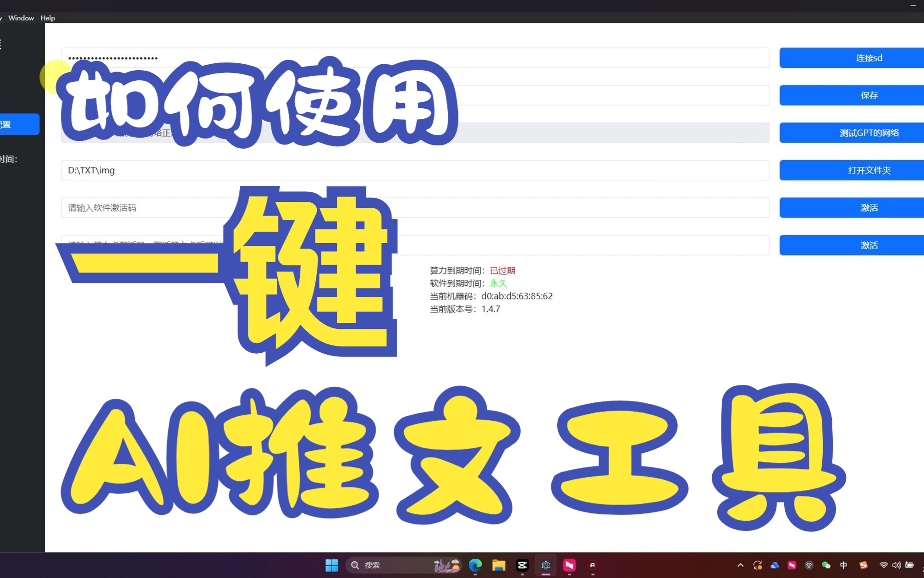Select machine code d0:ab:d5:63:85:62

517,296
